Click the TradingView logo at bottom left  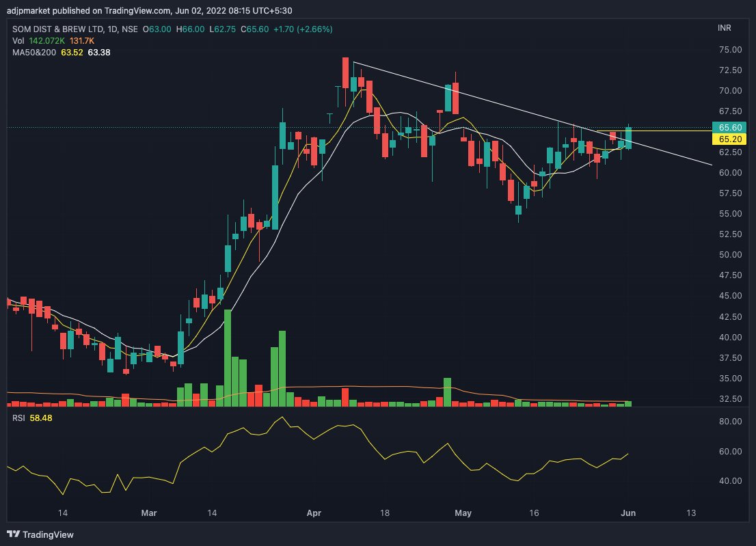pos(40,534)
